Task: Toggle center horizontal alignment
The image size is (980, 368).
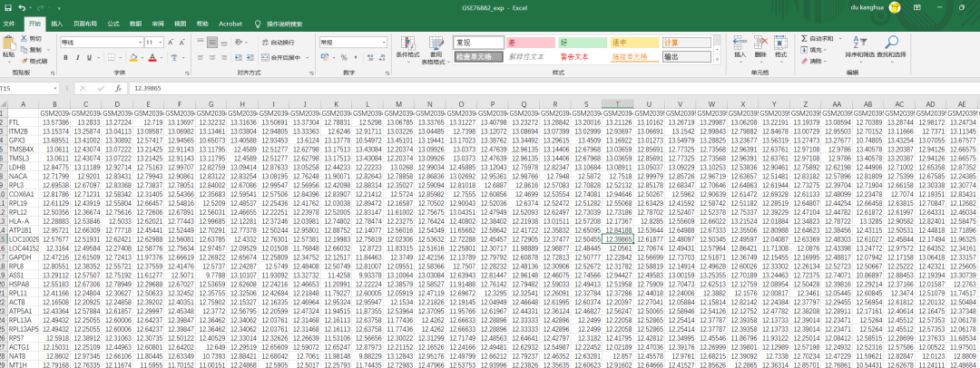Action: [x=211, y=57]
